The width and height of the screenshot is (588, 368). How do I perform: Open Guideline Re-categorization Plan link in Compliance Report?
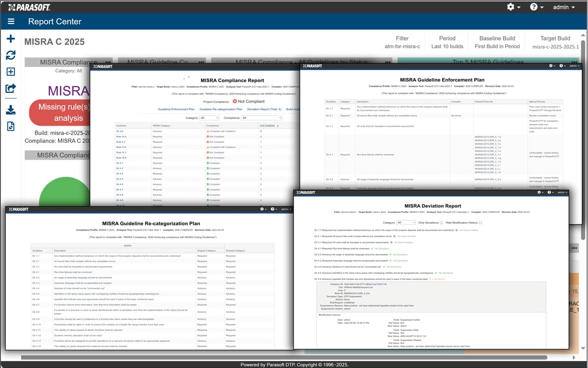(221, 109)
